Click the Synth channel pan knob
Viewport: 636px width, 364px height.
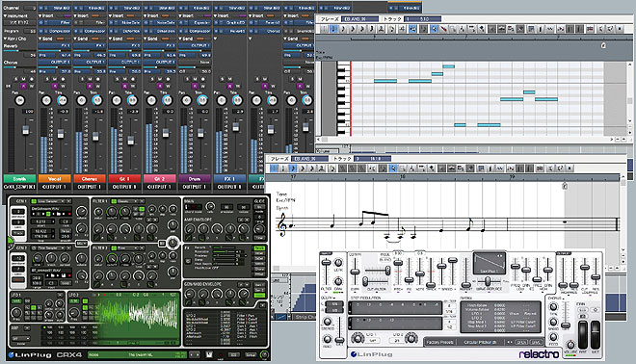click(x=19, y=100)
